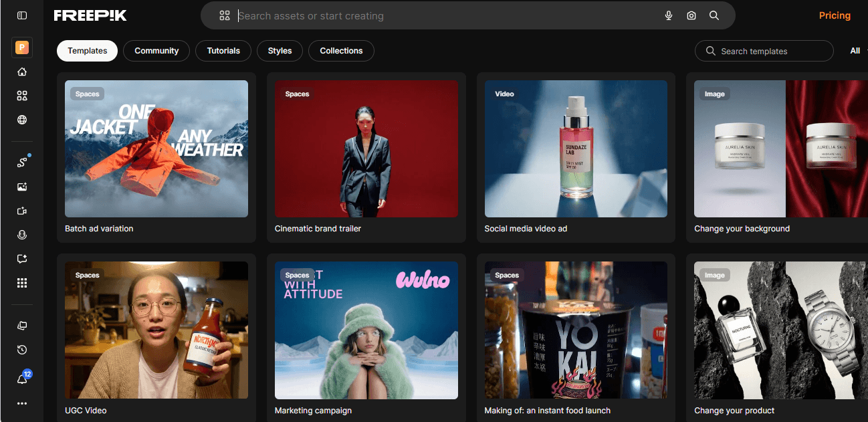The width and height of the screenshot is (868, 422).
Task: Open the Pricing page
Action: click(x=835, y=15)
